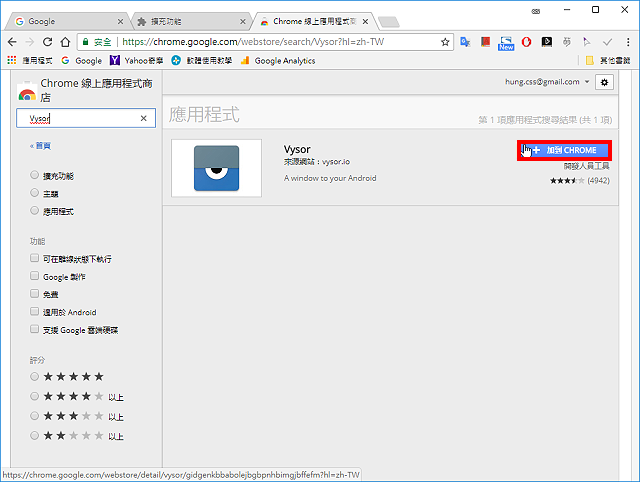Click the forward navigation arrow
This screenshot has width=640, height=482.
pos(30,42)
